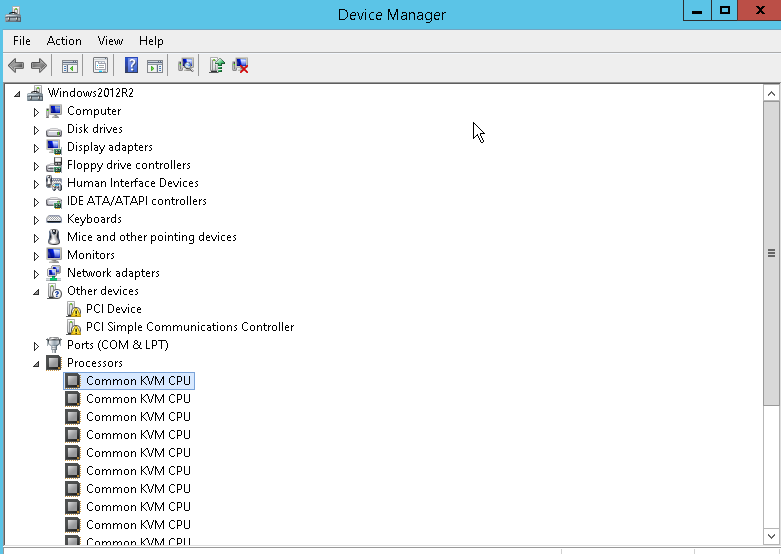
Task: Click the Uninstall device red X icon
Action: [240, 65]
